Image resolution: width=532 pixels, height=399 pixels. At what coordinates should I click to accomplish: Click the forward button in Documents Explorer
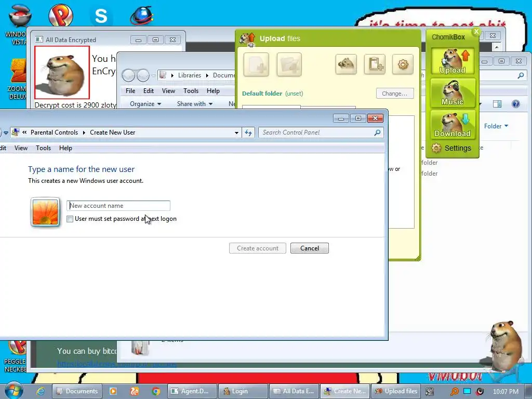point(143,75)
